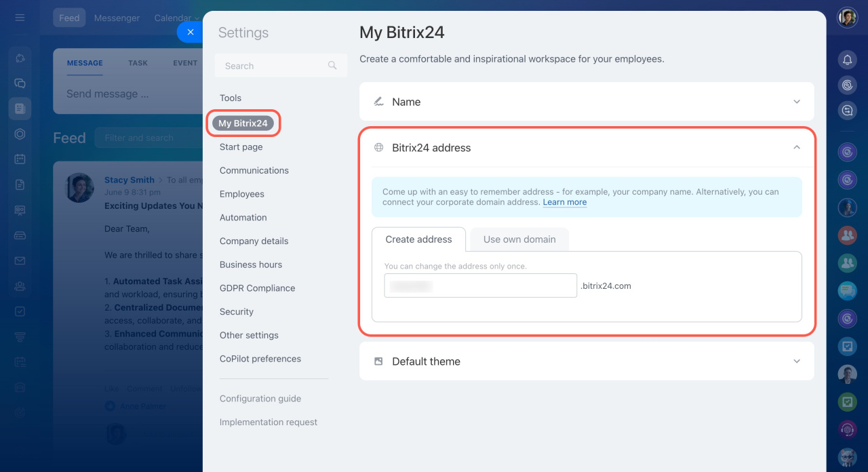Select the Create address tab
The height and width of the screenshot is (472, 868).
click(x=418, y=239)
